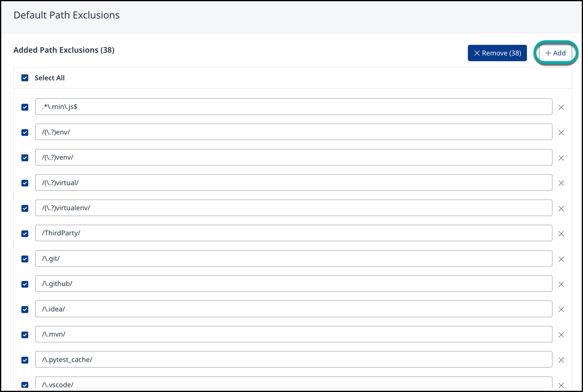
Task: Remove the .*\.min\.js$ exclusion with X icon
Action: [x=561, y=107]
